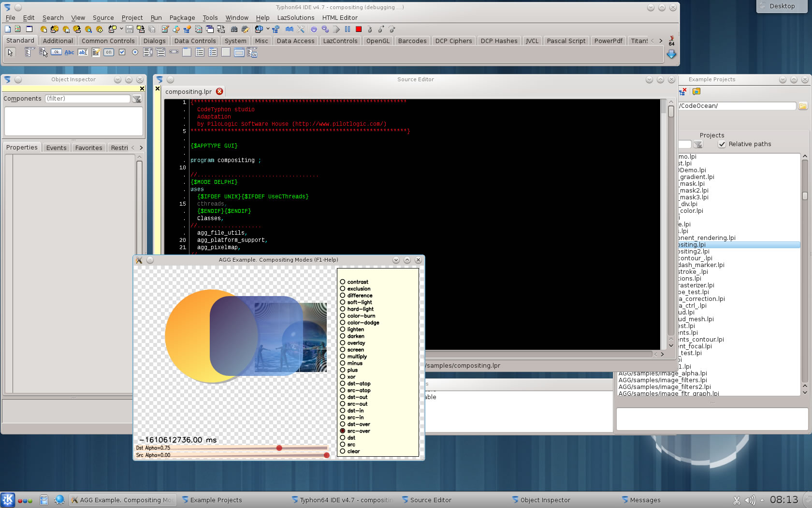Toggle the 'Relative paths' checkbox

pyautogui.click(x=722, y=144)
